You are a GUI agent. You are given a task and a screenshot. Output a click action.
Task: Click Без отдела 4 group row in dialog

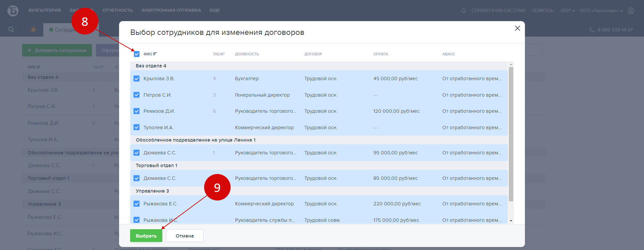319,66
